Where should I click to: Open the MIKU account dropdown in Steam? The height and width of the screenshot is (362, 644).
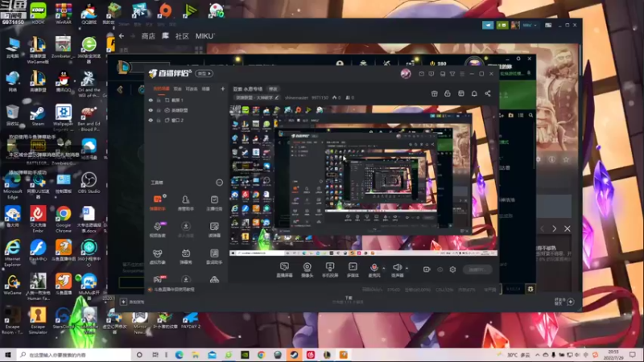pyautogui.click(x=530, y=25)
